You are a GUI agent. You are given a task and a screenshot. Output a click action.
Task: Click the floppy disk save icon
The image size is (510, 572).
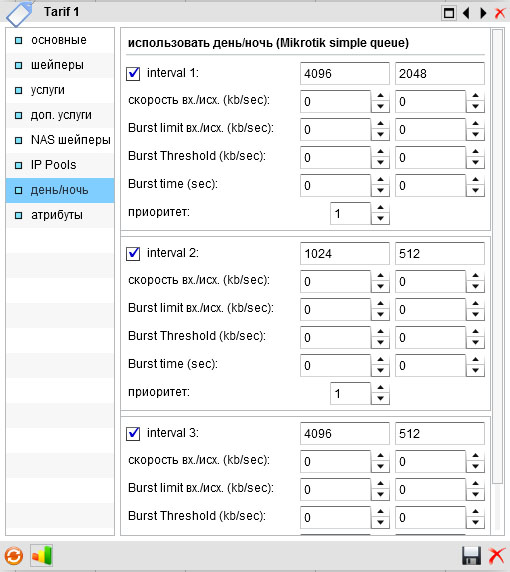471,556
